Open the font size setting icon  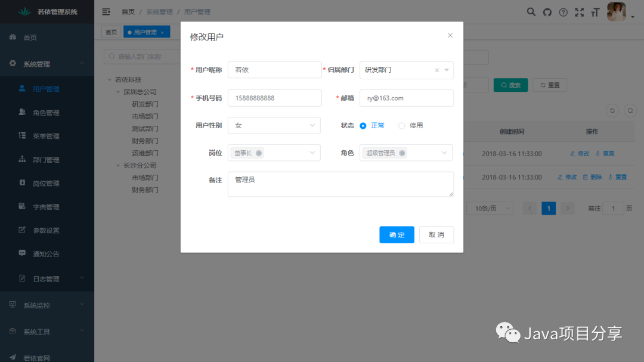(595, 12)
